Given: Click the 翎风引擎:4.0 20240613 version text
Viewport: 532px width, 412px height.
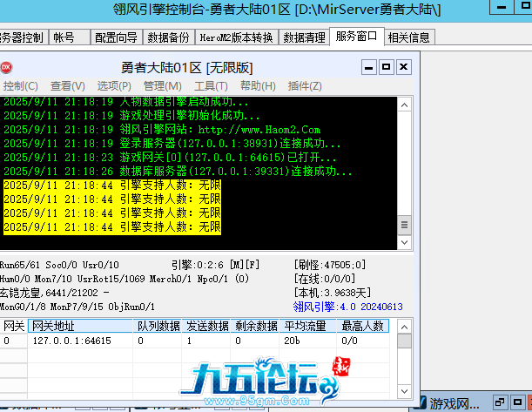Looking at the screenshot, I should 347,307.
